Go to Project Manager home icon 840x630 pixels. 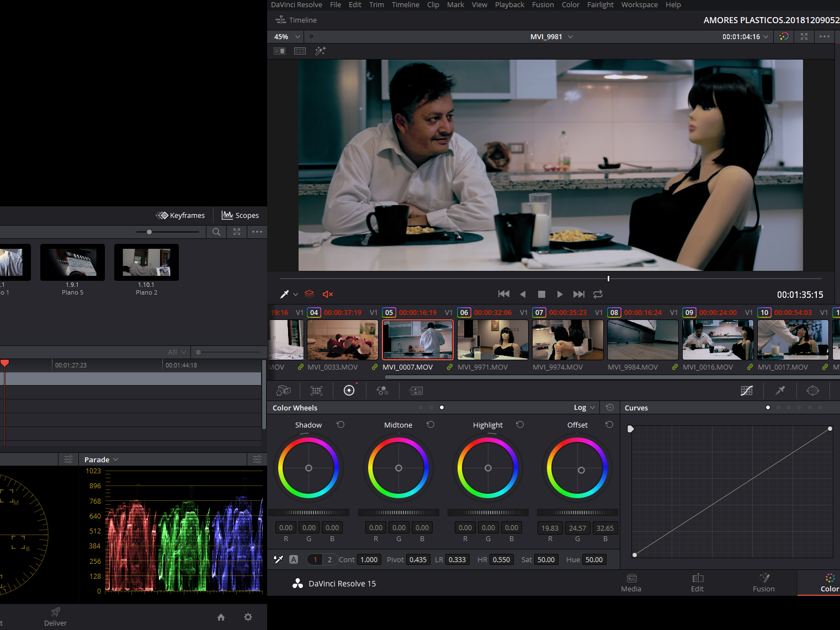pos(221,617)
